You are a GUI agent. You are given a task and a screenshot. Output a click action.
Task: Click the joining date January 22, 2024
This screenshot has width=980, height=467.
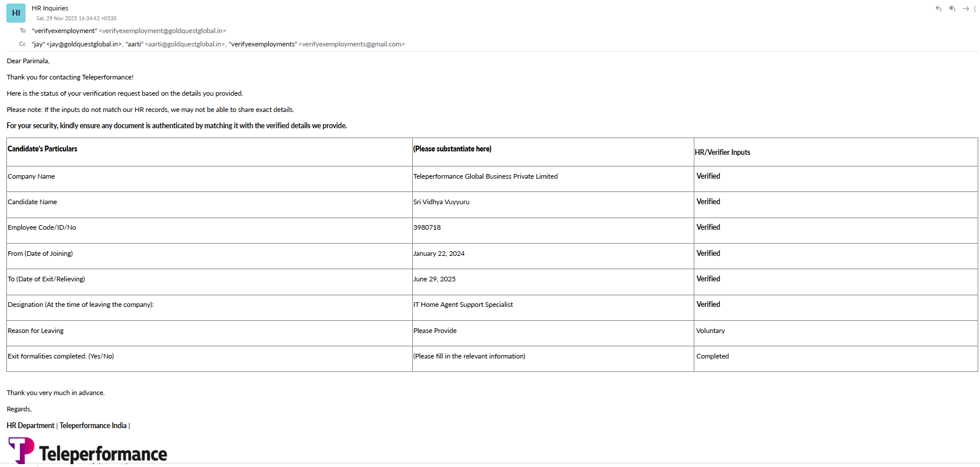439,254
